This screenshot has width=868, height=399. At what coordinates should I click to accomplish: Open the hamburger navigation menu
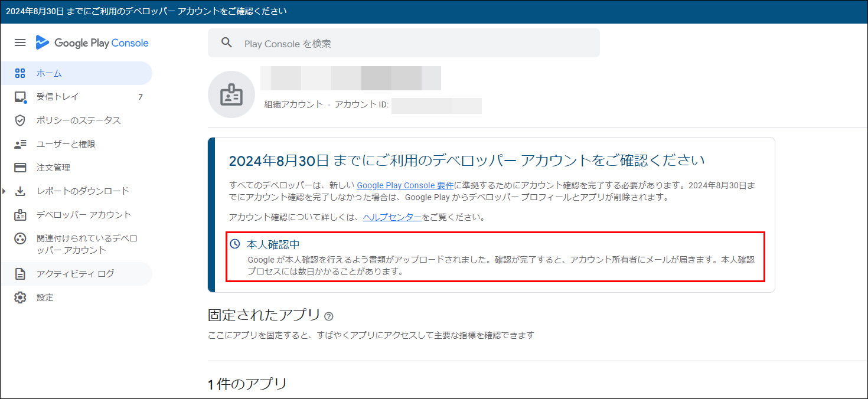tap(20, 42)
